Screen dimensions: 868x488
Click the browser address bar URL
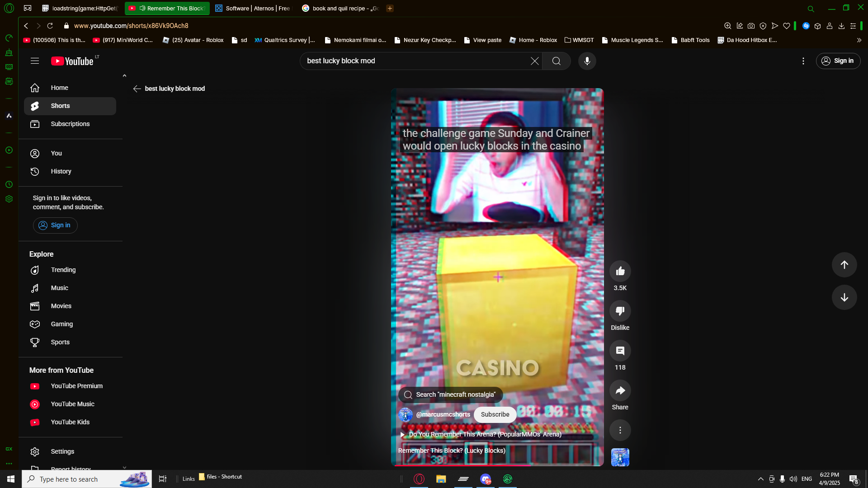coord(131,26)
